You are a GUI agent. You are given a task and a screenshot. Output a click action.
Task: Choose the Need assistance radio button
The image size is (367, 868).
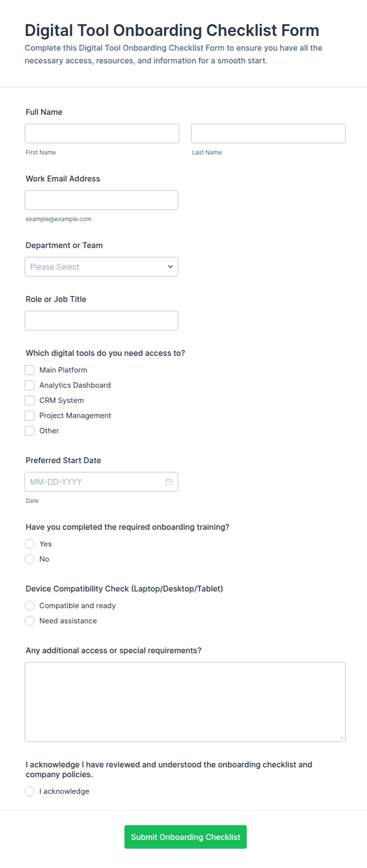(30, 621)
